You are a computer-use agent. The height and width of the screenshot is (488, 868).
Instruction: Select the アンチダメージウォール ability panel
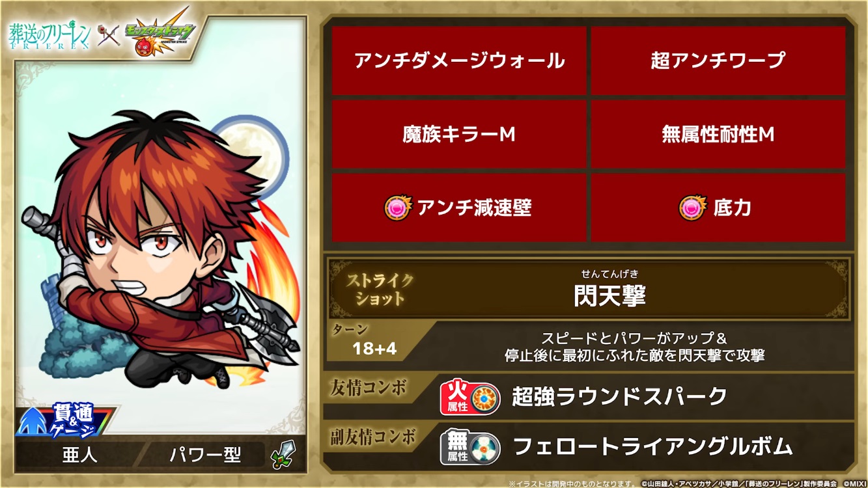point(459,61)
